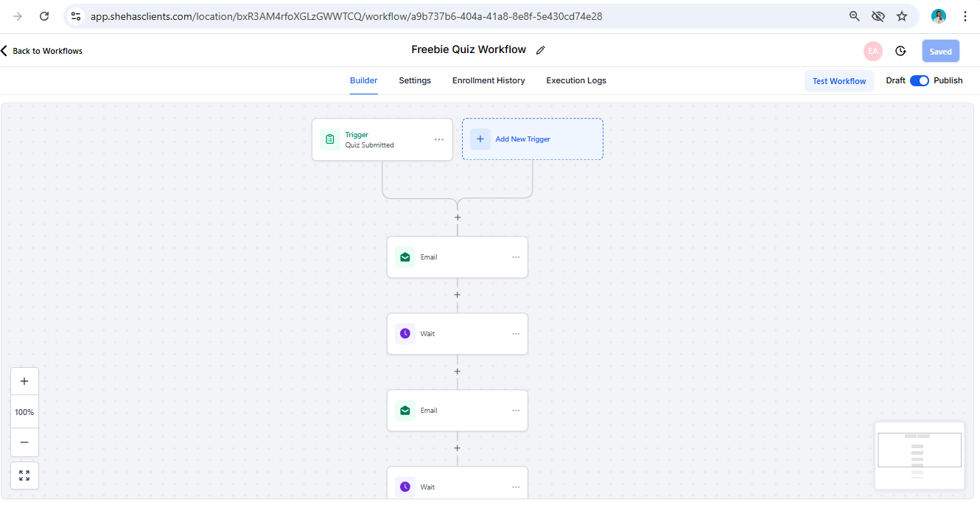This screenshot has height=505, width=980.
Task: Click the zoom in plus button
Action: [x=24, y=381]
